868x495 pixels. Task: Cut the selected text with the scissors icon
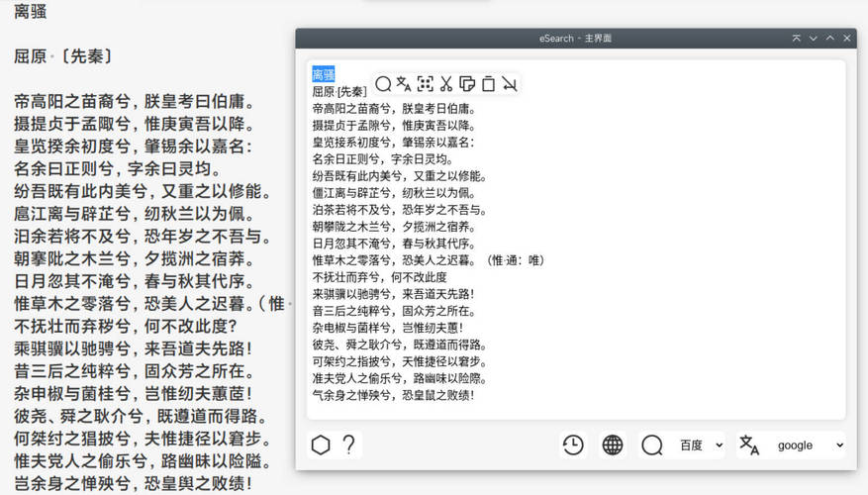coord(446,84)
